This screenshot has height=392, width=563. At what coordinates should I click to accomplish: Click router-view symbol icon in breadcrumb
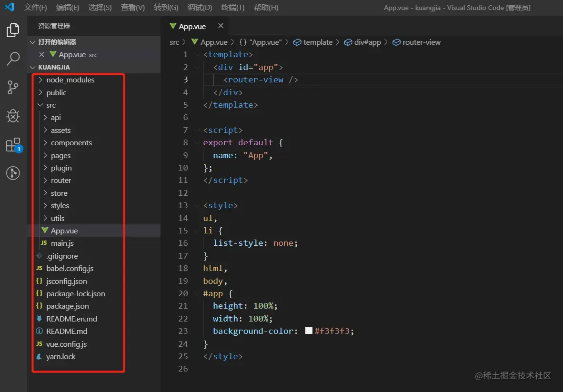pos(396,42)
